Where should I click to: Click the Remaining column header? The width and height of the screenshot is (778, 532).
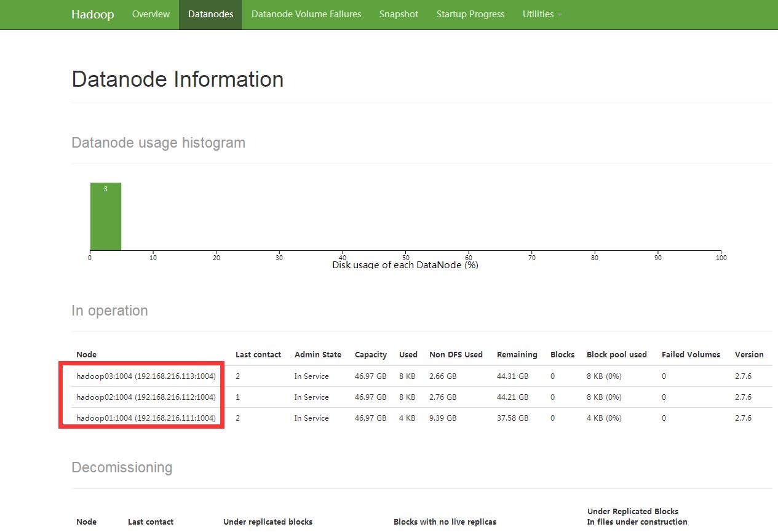pos(517,355)
